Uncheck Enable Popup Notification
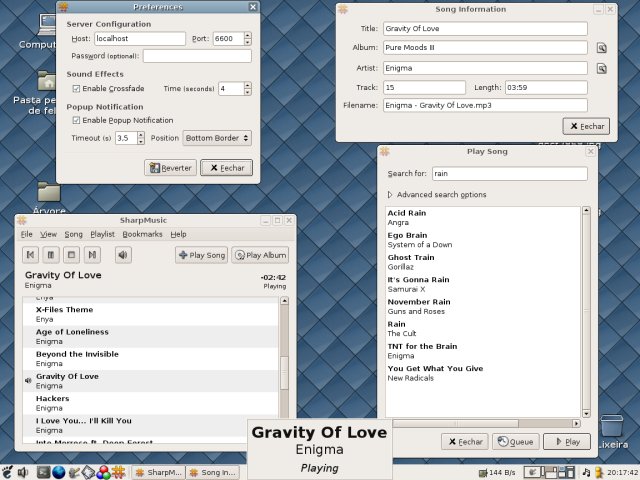 click(76, 120)
